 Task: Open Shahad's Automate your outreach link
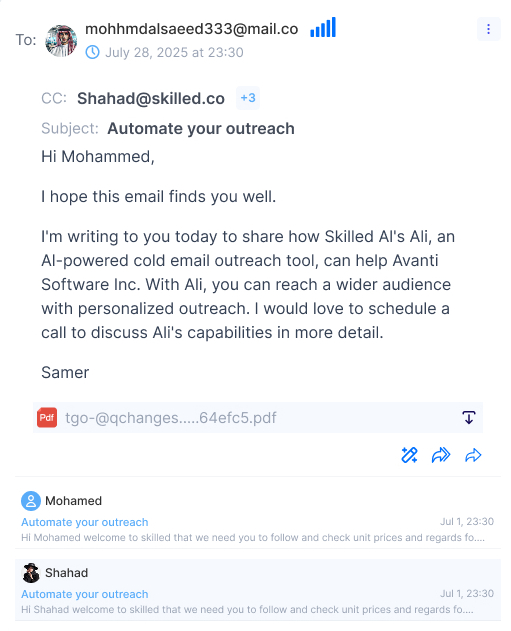click(x=85, y=594)
